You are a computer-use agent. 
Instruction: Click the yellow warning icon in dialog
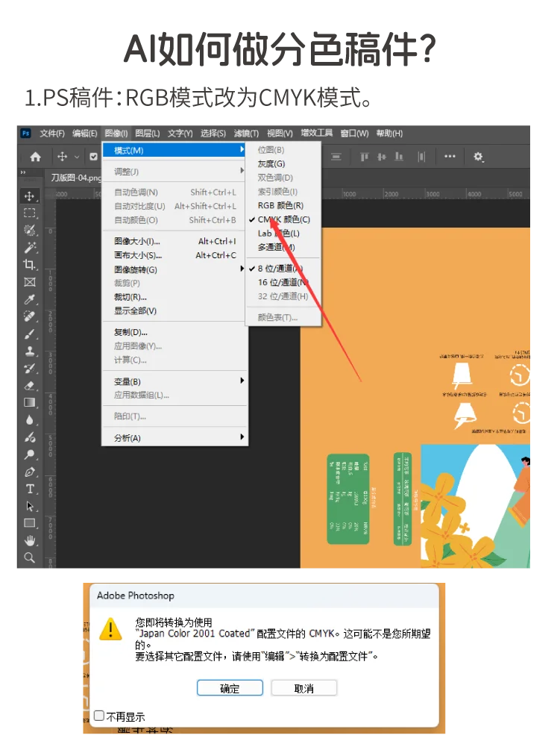tap(110, 629)
